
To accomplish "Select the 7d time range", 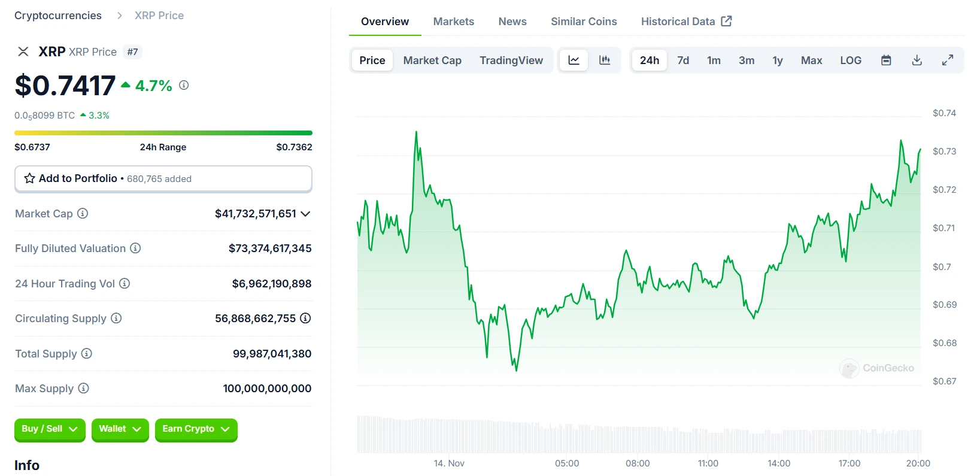I will [683, 60].
